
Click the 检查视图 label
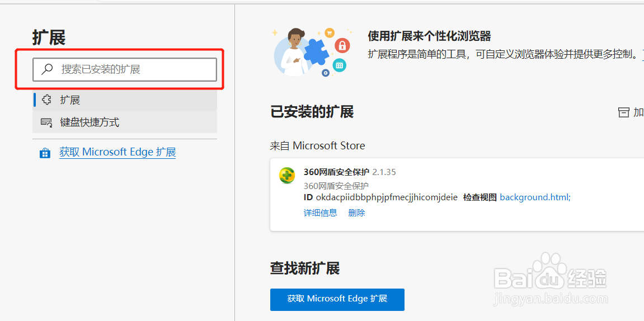pos(480,197)
